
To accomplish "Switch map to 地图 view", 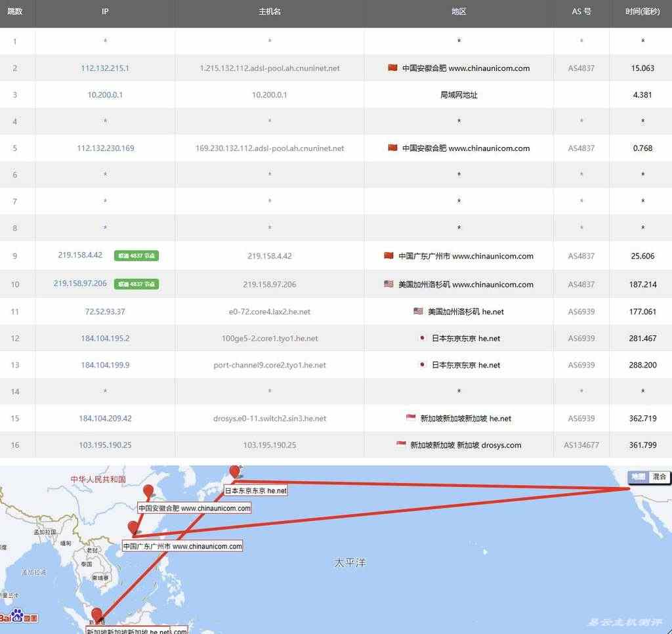I will [638, 476].
